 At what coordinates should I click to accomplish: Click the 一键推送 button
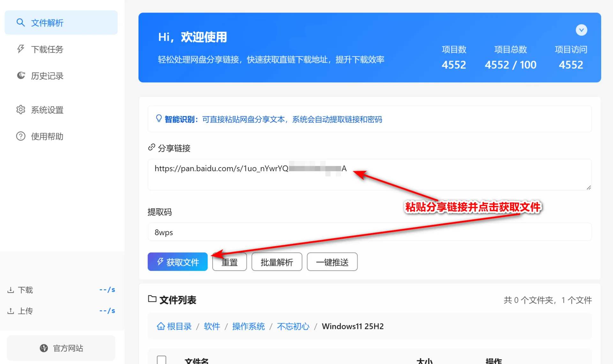click(332, 262)
